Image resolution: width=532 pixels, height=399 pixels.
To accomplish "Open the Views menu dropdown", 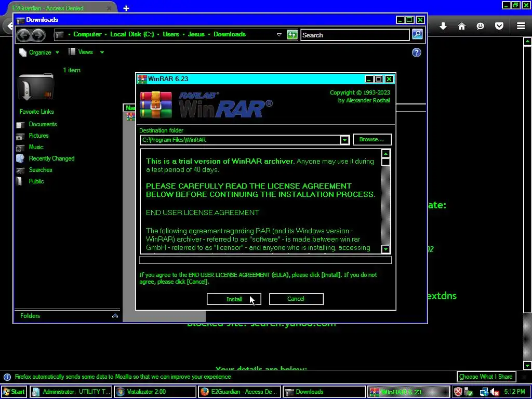I will coord(86,52).
